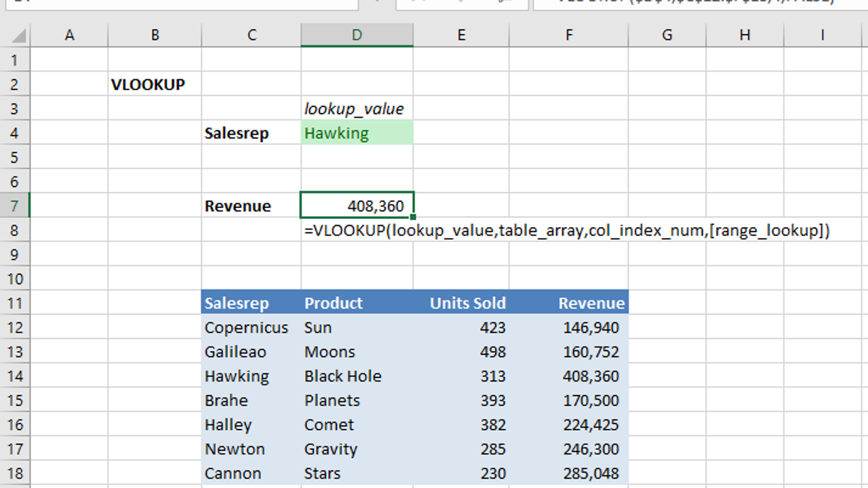Select the revenue value 285,048
This screenshot has width=868, height=488.
coord(568,473)
